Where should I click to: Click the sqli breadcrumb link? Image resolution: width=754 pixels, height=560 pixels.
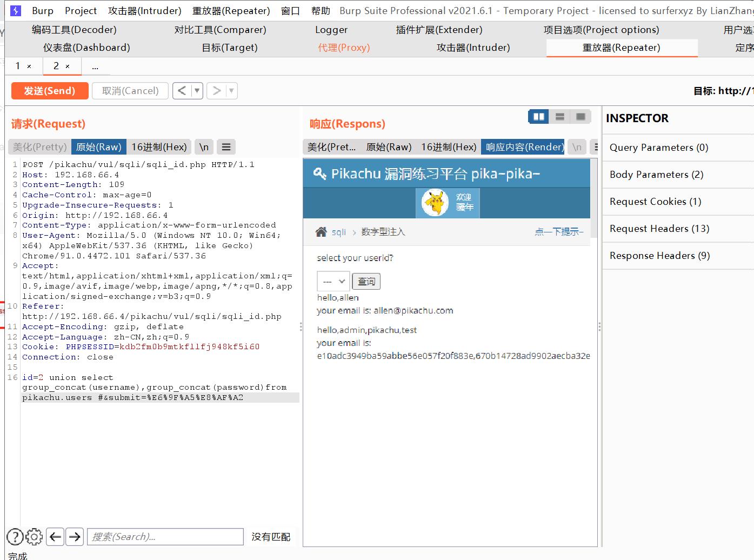coord(339,232)
